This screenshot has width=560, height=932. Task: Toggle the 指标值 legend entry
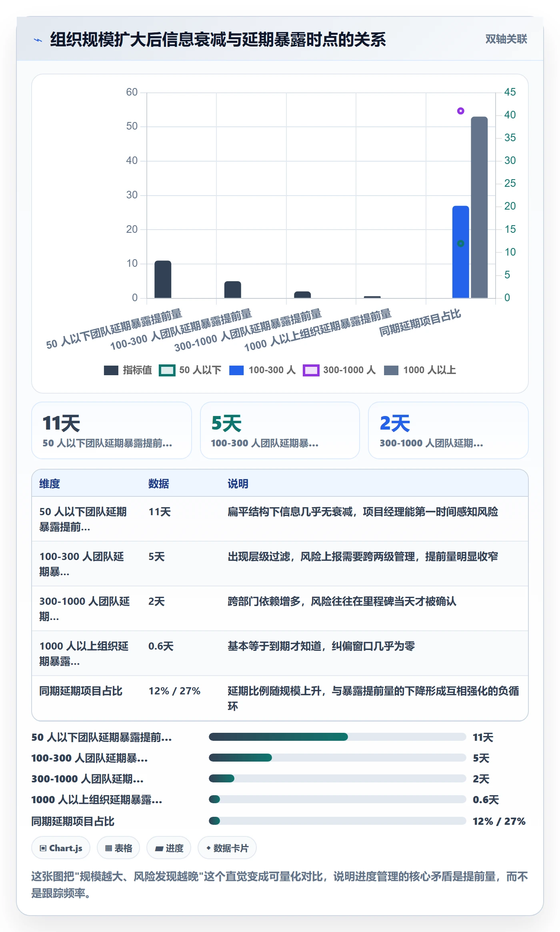pos(128,370)
